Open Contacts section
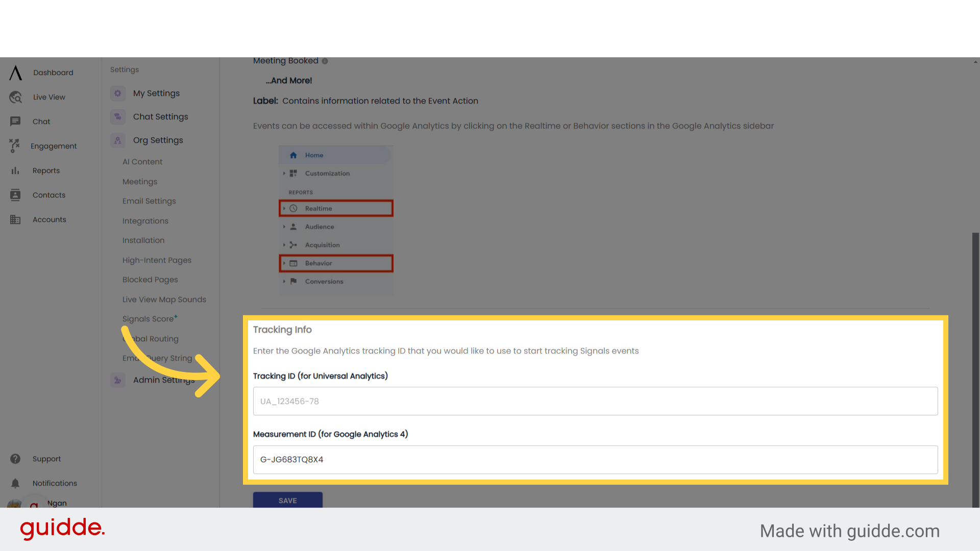The width and height of the screenshot is (980, 551). pos(49,195)
